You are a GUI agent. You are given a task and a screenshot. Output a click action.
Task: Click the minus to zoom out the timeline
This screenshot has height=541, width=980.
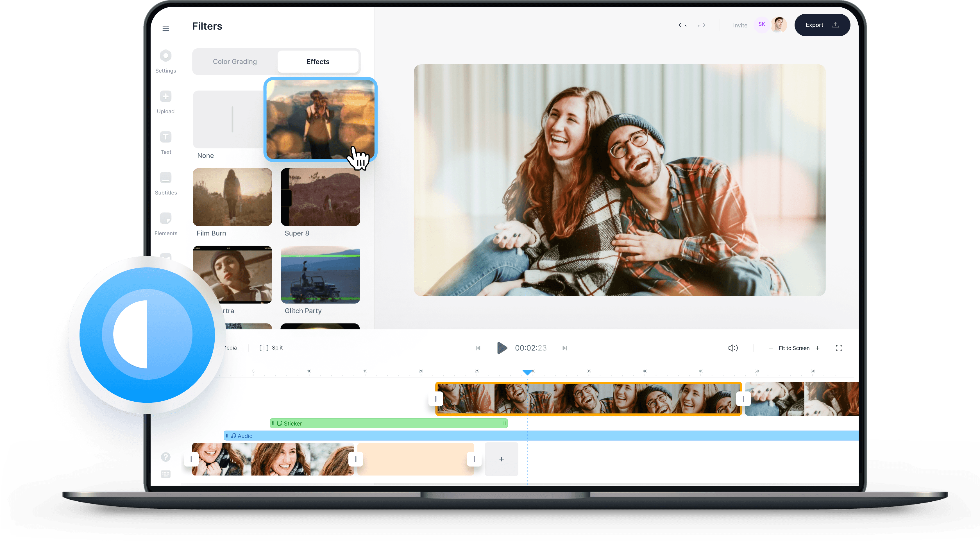[771, 347]
